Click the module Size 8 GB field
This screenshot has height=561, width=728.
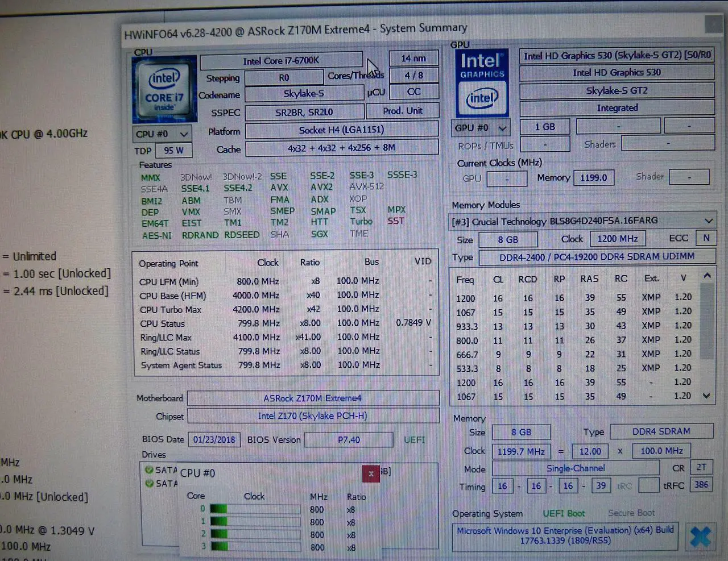[508, 239]
